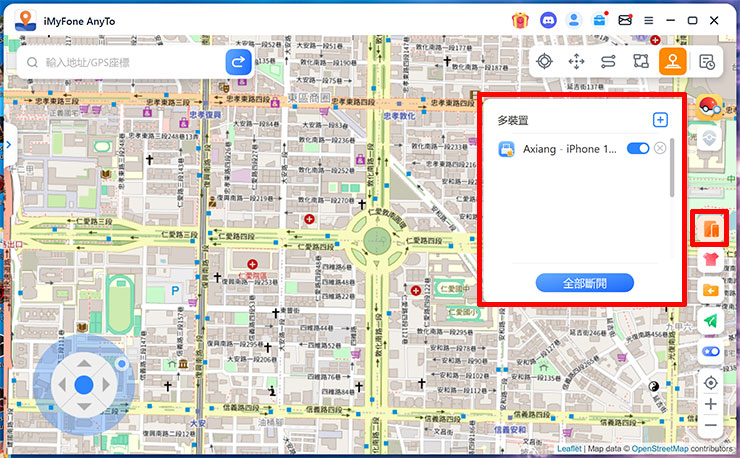Screen dimensions: 740x458
Task: Click the joystick center blue dot
Action: coord(84,385)
